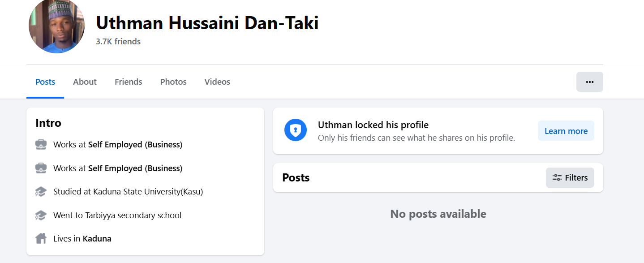Image resolution: width=644 pixels, height=263 pixels.
Task: Open the profile picture thumbnail
Action: (x=56, y=26)
